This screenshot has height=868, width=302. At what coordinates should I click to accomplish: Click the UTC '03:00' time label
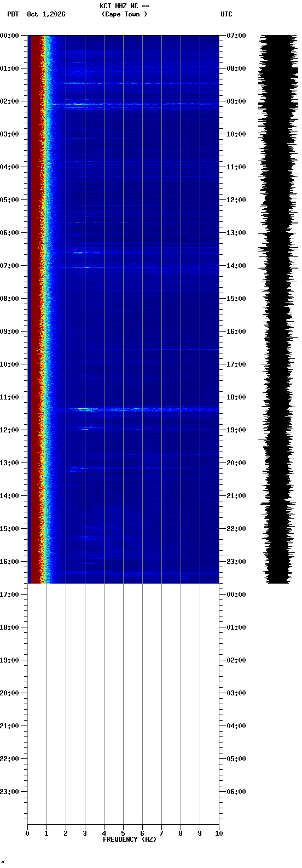tap(236, 693)
